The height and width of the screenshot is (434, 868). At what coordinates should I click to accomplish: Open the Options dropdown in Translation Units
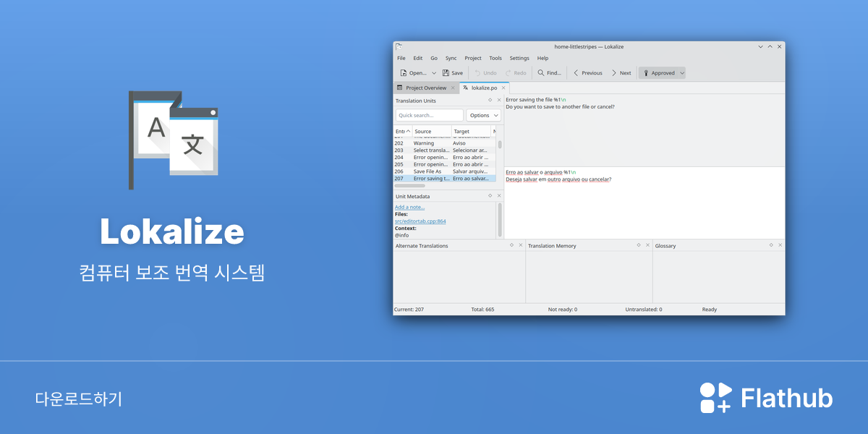coord(484,115)
